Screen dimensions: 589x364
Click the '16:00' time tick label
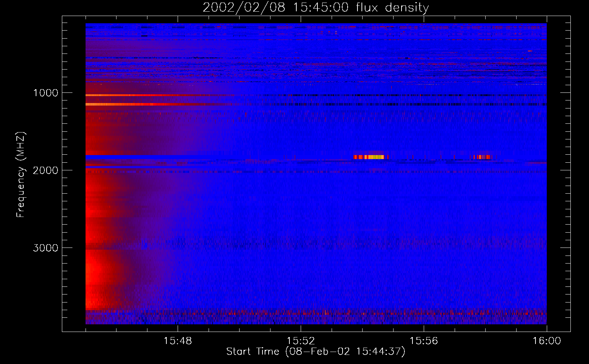pos(547,341)
